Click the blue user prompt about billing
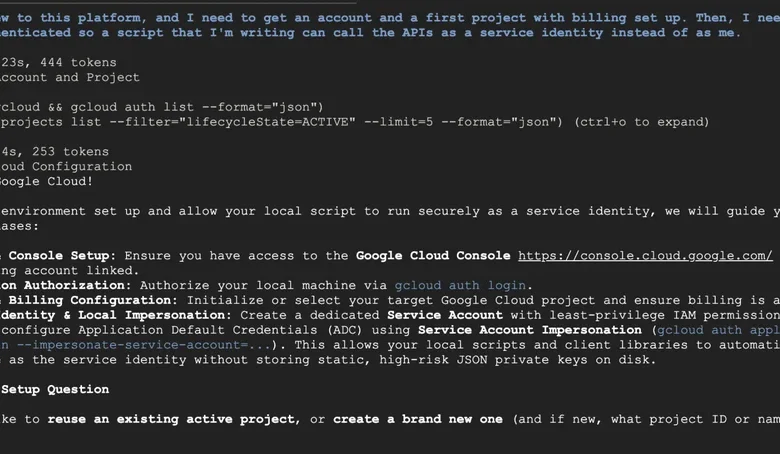 click(390, 25)
